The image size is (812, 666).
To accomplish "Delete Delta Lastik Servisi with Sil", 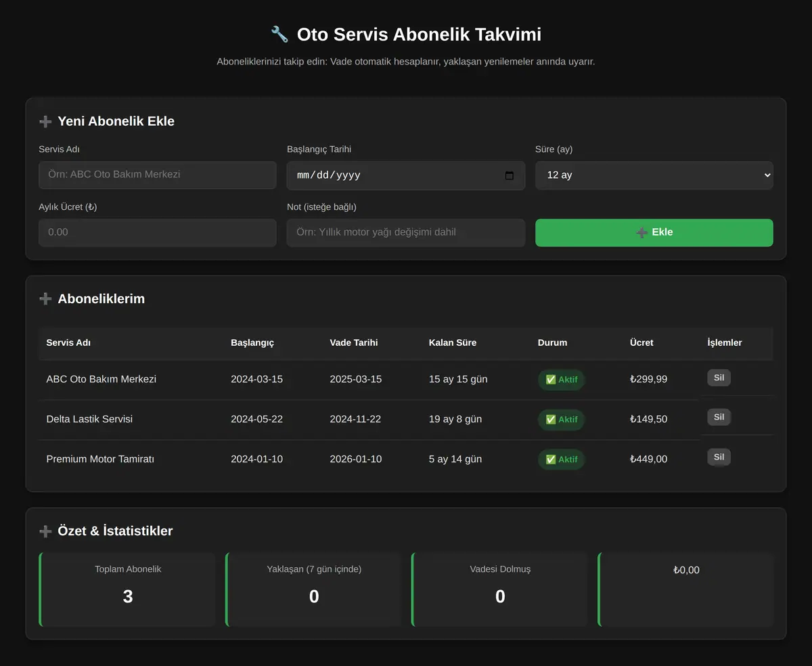I will [x=719, y=417].
